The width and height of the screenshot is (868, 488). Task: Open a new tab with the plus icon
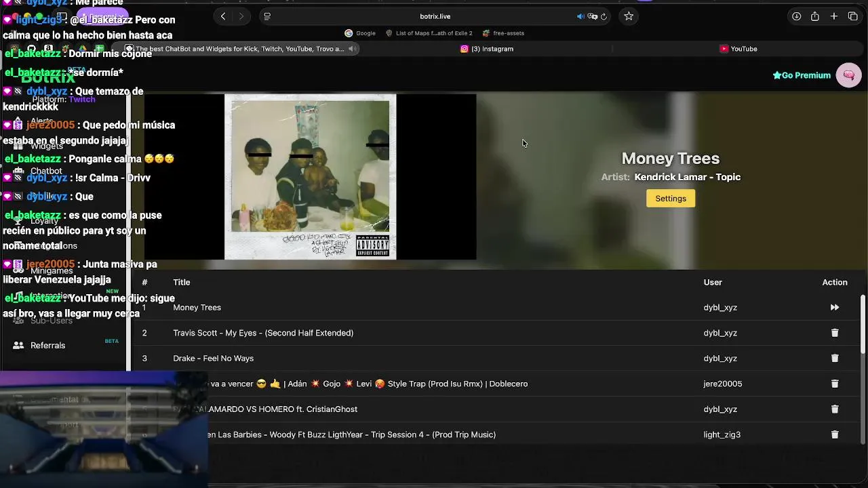(x=834, y=16)
